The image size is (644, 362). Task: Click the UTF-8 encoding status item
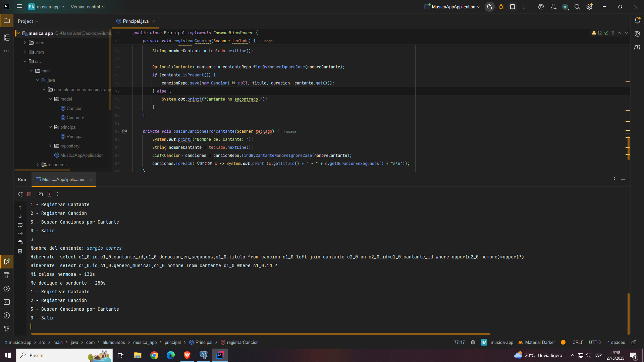click(x=595, y=342)
